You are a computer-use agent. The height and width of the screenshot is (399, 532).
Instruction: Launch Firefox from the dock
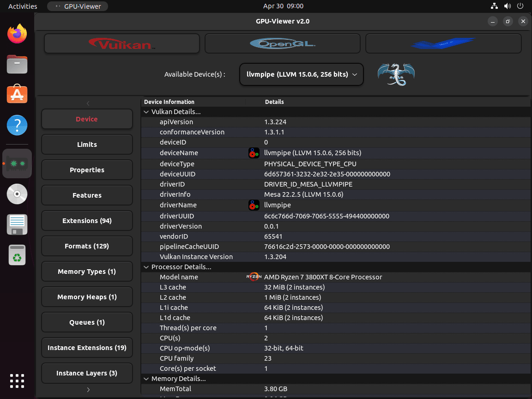click(x=17, y=33)
